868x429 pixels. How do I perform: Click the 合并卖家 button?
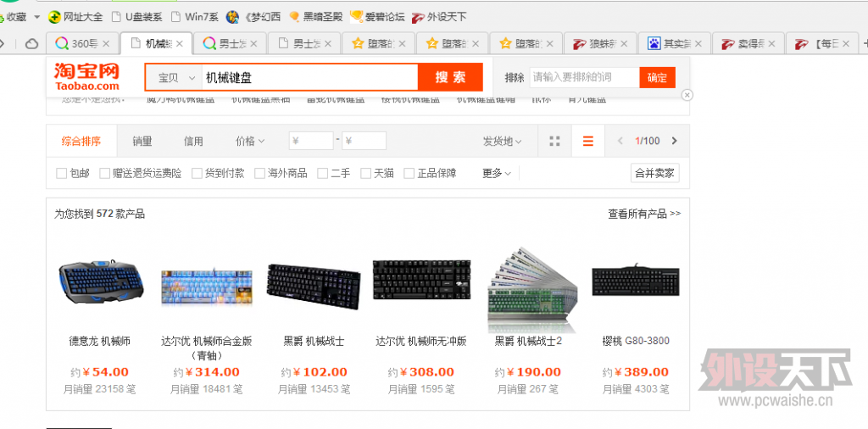point(655,173)
